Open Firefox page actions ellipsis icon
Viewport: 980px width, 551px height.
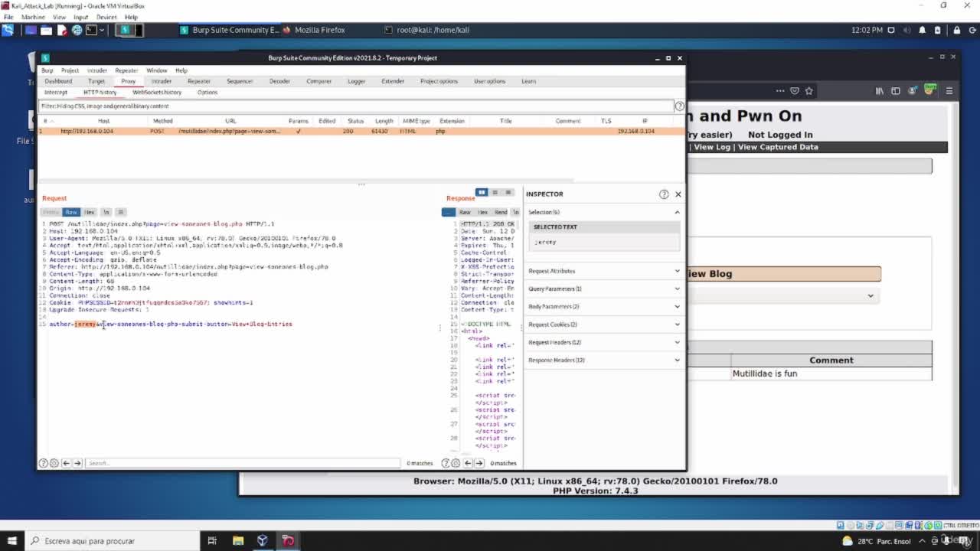tap(780, 90)
